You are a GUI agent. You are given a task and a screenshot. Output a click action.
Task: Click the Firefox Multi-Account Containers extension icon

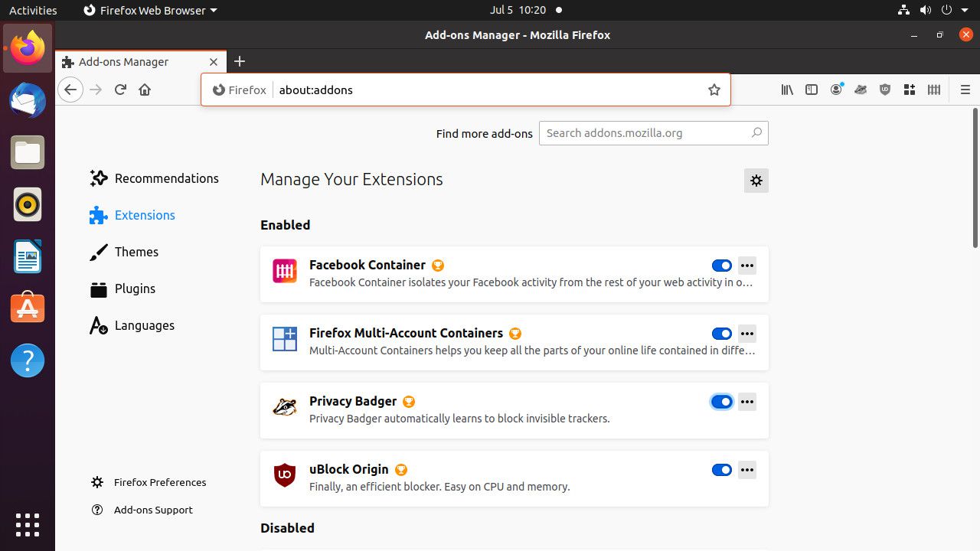(x=285, y=339)
